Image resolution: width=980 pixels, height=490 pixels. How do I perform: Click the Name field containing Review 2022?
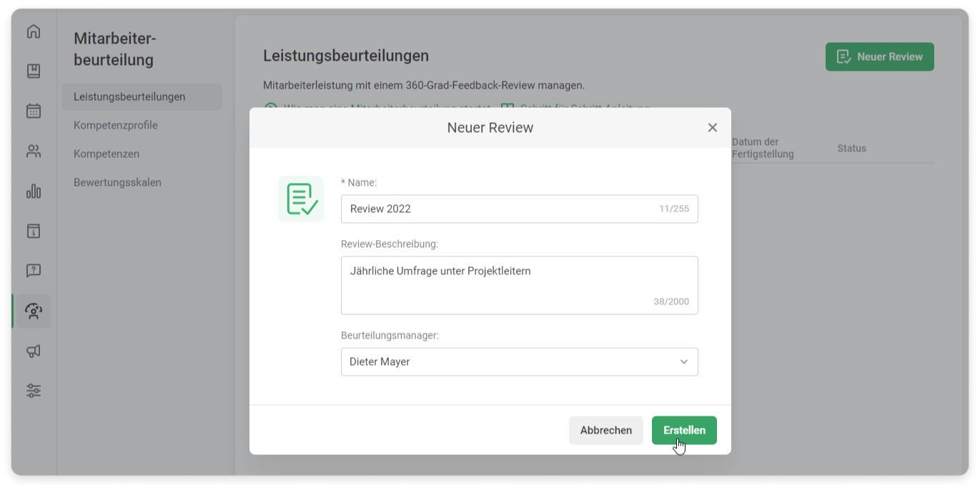pyautogui.click(x=500, y=209)
